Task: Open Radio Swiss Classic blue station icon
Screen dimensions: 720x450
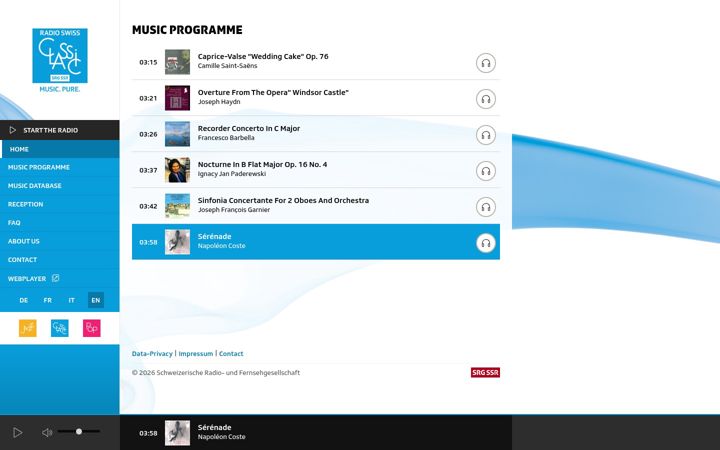Action: click(60, 328)
